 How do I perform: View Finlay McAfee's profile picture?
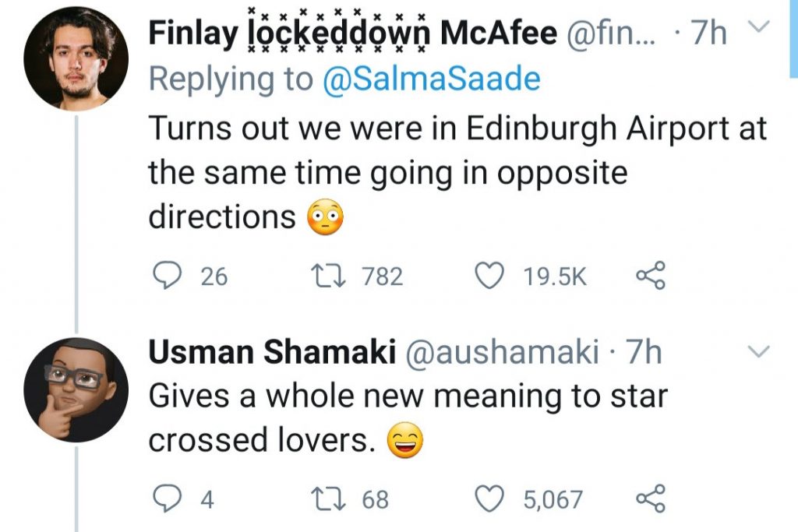[76, 58]
